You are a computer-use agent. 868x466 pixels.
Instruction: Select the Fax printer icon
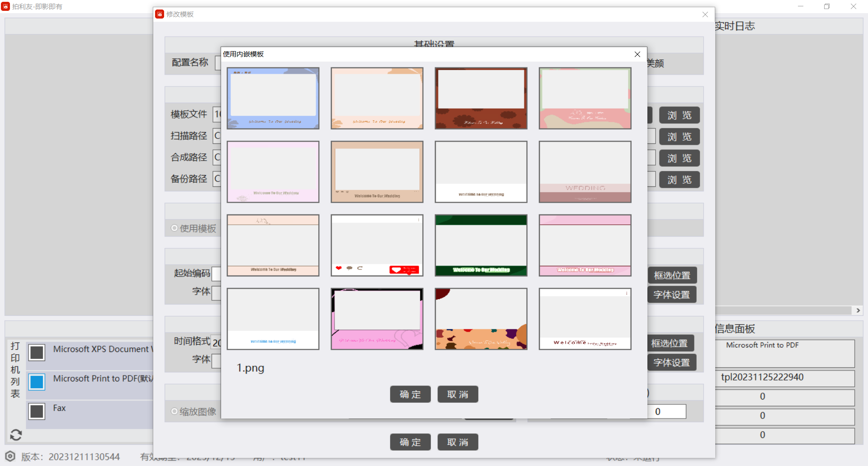37,411
